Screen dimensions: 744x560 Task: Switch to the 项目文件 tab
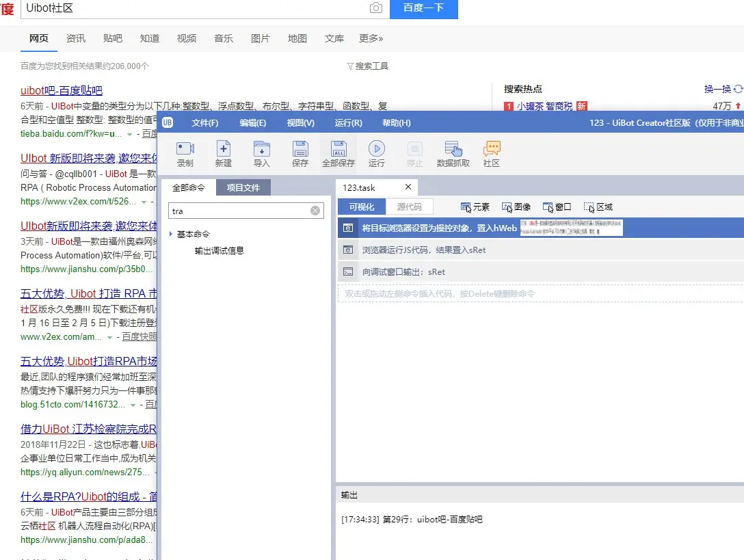[x=243, y=187]
